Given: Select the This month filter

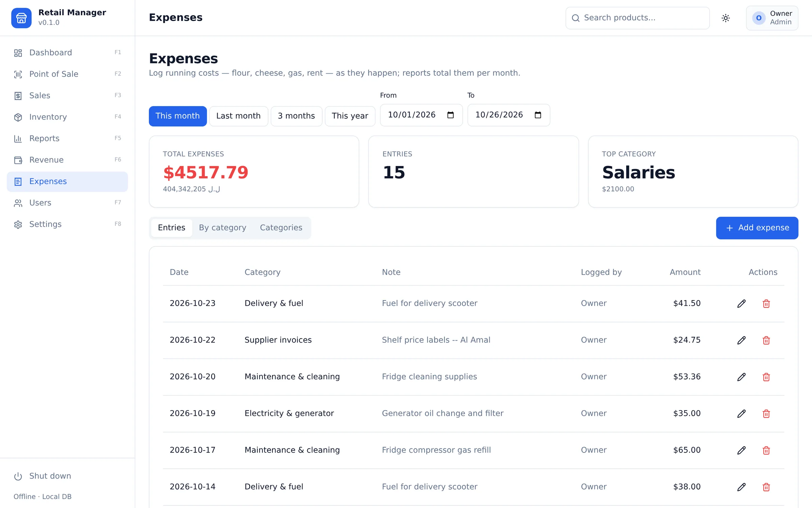Looking at the screenshot, I should point(178,116).
